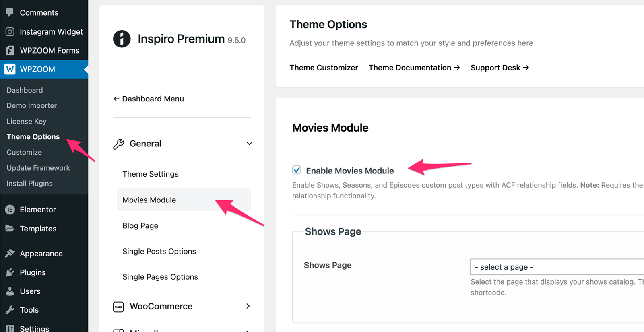Click the WPZOOM W logo icon

10,69
